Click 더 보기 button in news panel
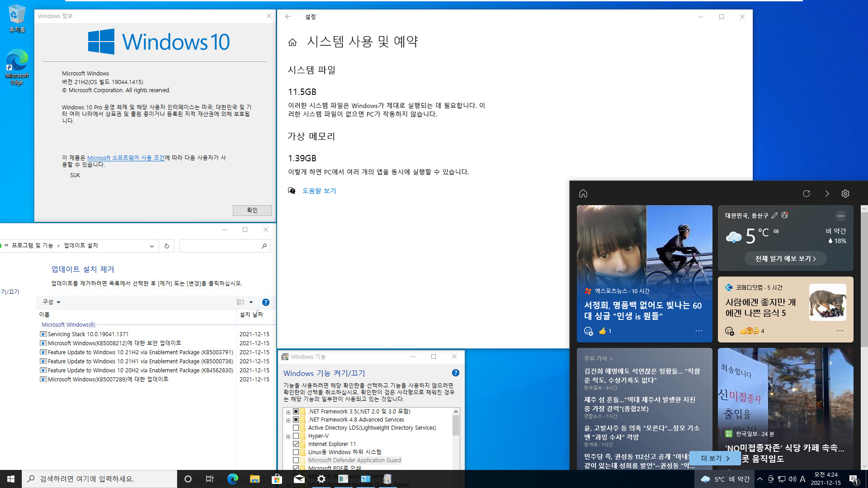The image size is (868, 488). pos(715,458)
